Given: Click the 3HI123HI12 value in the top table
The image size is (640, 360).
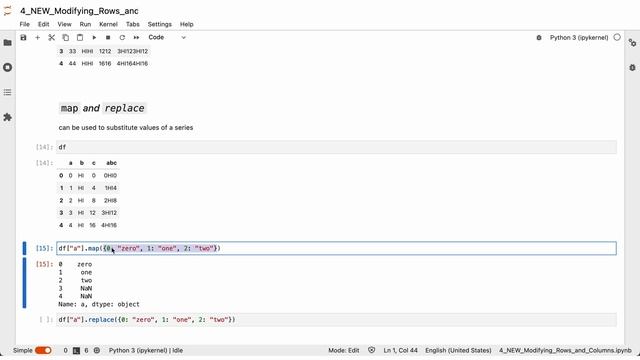Looking at the screenshot, I should 132,51.
